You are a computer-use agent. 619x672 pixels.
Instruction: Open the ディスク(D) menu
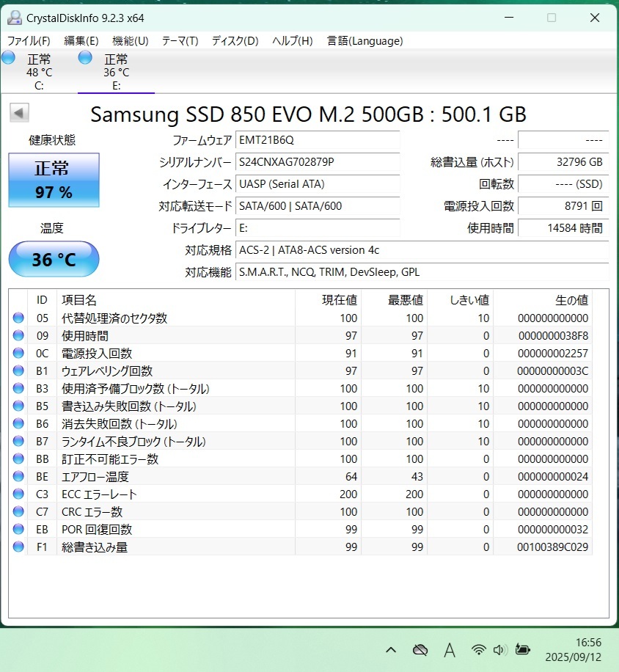pos(235,40)
